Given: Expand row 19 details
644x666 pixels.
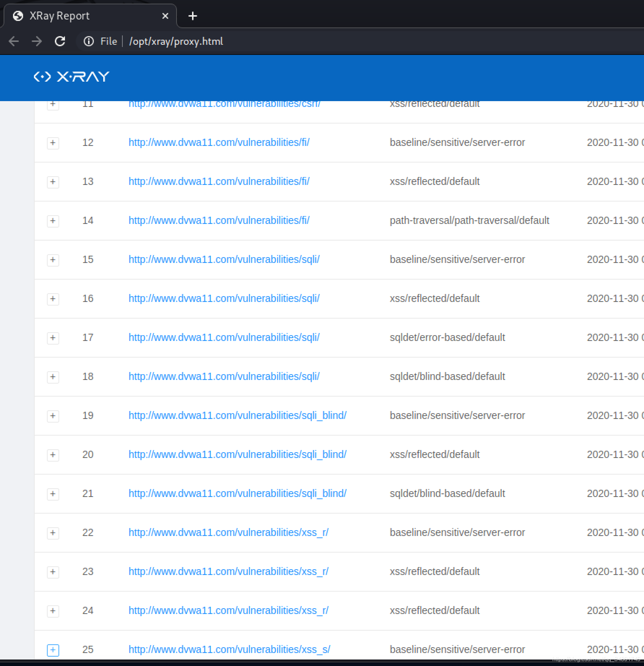Looking at the screenshot, I should pyautogui.click(x=53, y=416).
